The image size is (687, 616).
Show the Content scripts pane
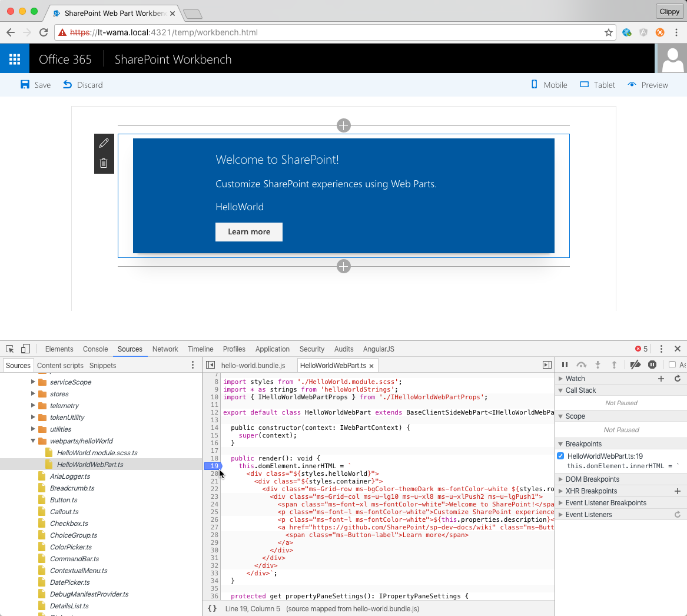click(60, 366)
